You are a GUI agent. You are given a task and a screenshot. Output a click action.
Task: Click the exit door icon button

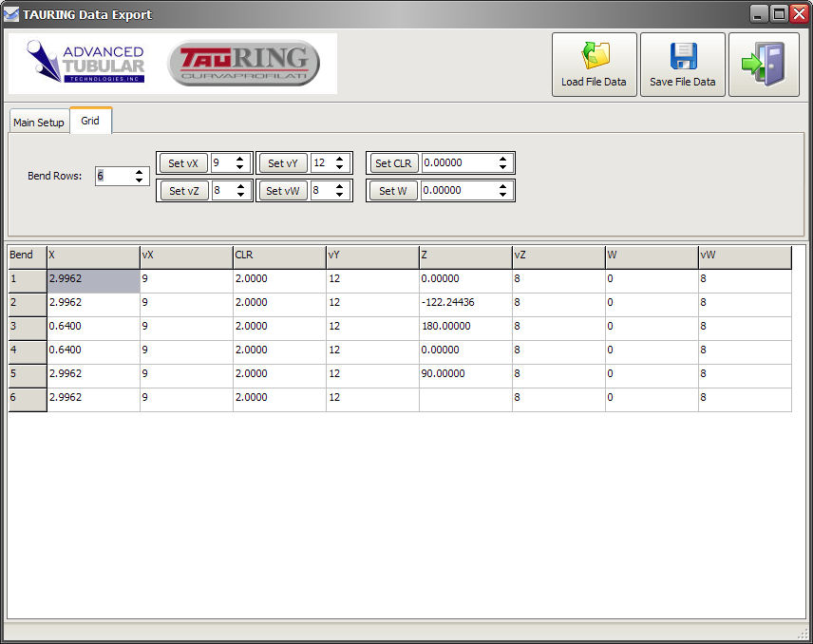click(763, 64)
